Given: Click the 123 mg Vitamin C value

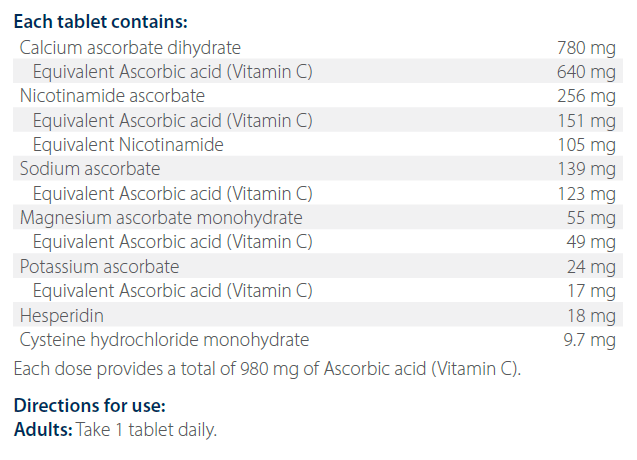Looking at the screenshot, I should point(586,193).
